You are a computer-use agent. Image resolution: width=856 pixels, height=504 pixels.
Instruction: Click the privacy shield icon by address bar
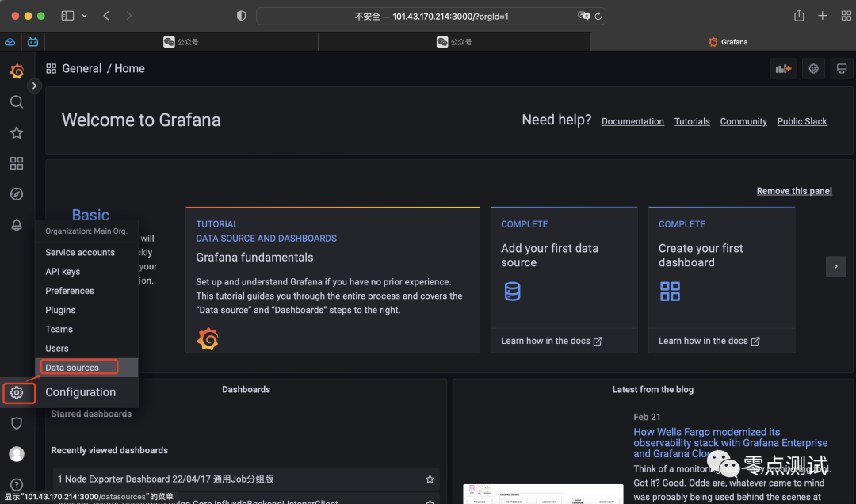click(241, 16)
